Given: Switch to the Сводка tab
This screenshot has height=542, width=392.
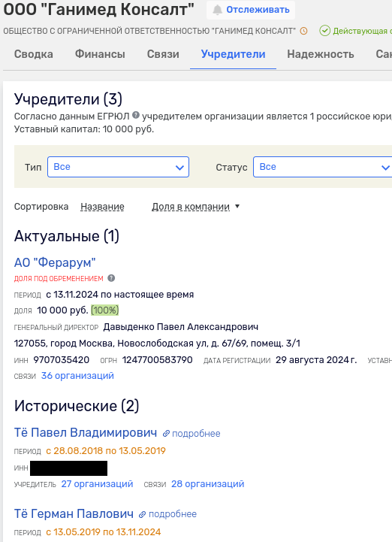Looking at the screenshot, I should pos(34,54).
